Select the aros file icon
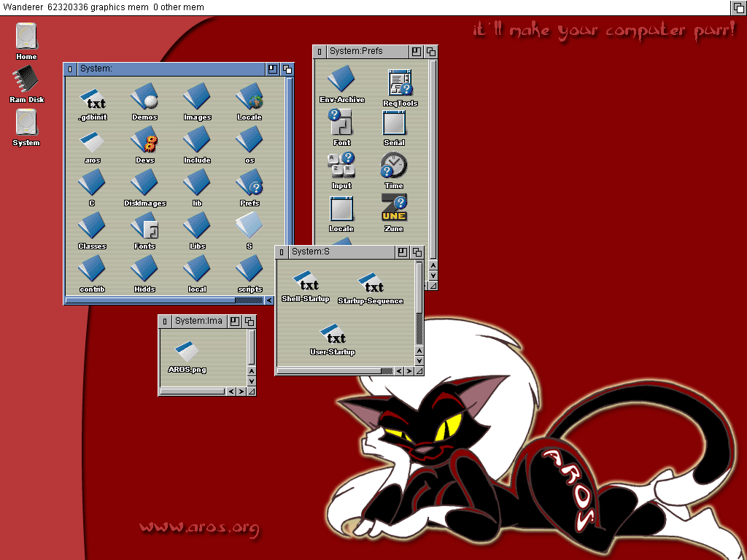 pyautogui.click(x=92, y=142)
